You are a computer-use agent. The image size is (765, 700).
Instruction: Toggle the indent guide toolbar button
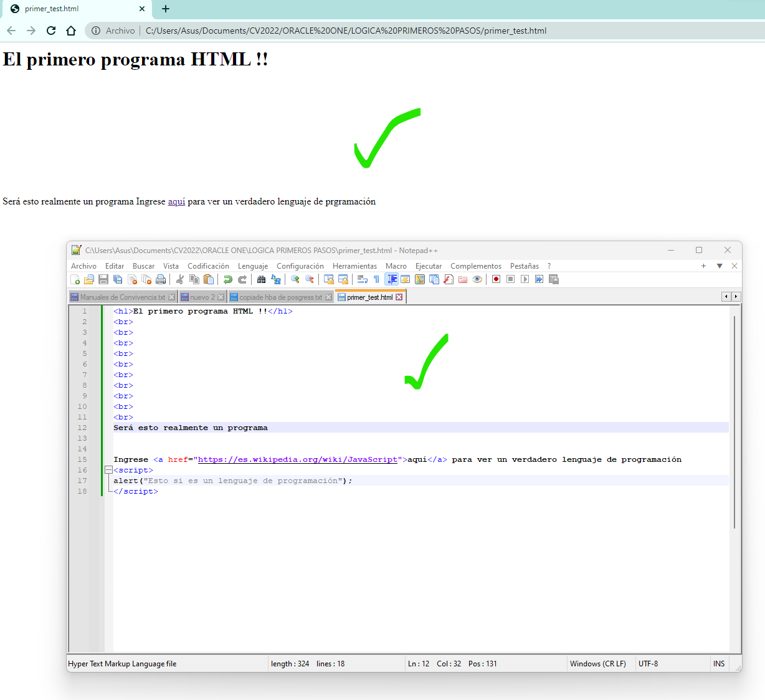[391, 279]
